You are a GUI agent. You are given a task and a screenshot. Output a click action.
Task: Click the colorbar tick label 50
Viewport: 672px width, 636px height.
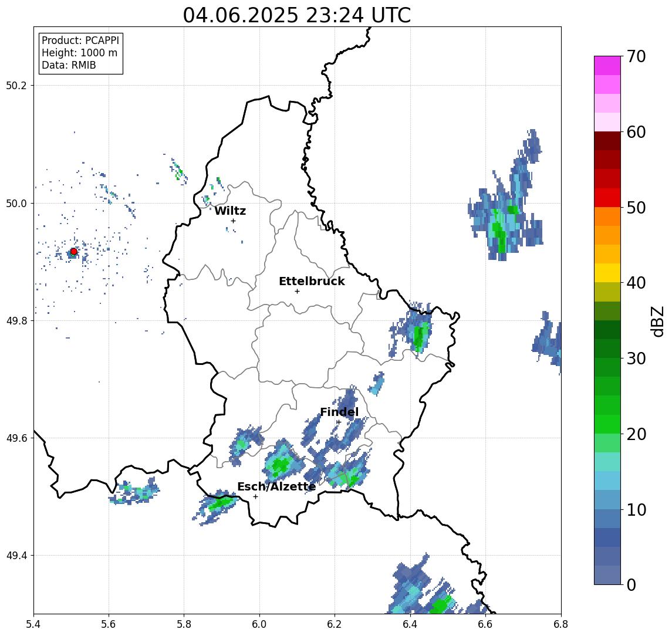pos(636,208)
